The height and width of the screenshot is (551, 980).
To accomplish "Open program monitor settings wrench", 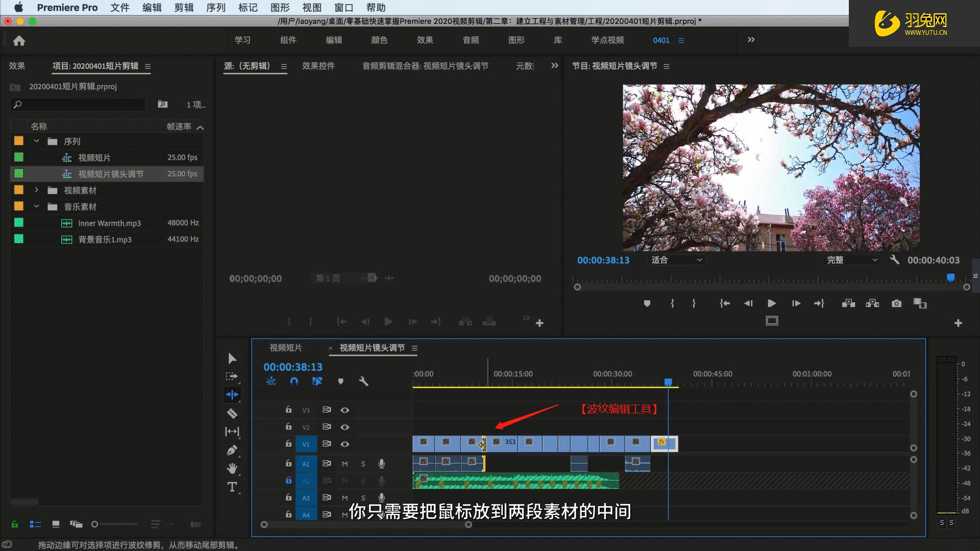I will (x=894, y=260).
